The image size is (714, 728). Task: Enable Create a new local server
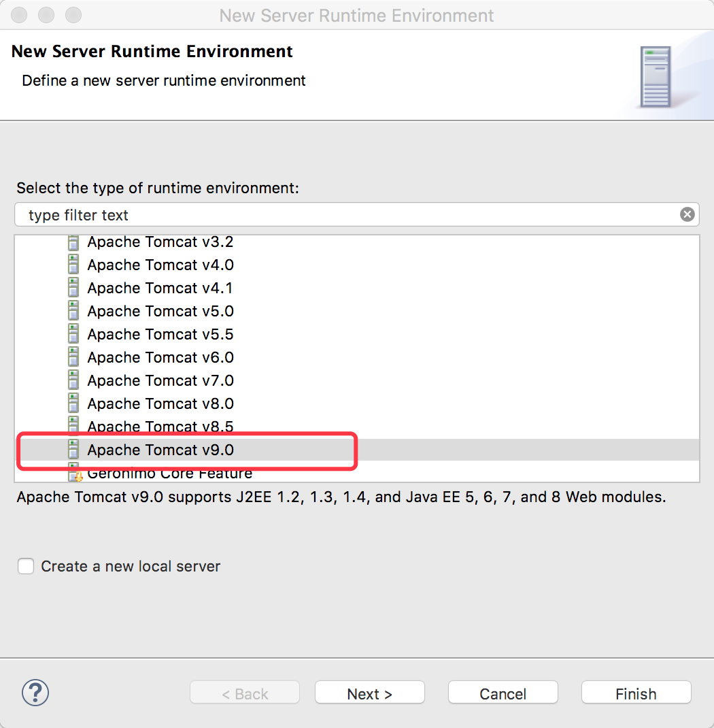tap(25, 565)
